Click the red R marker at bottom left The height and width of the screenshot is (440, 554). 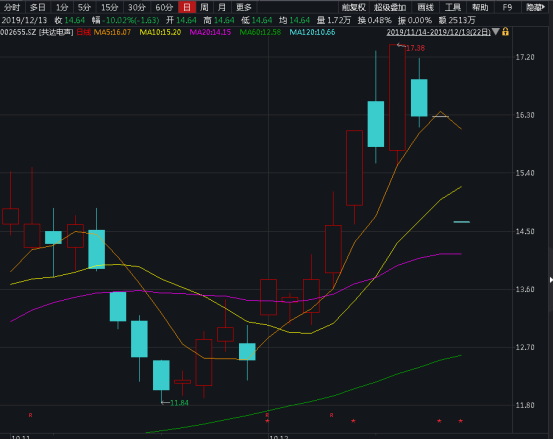click(x=31, y=415)
